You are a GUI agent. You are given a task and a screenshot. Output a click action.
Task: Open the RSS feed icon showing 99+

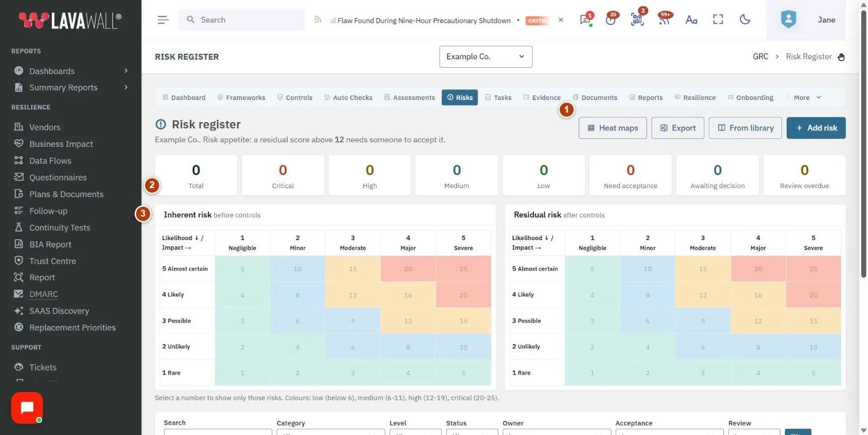pos(665,20)
